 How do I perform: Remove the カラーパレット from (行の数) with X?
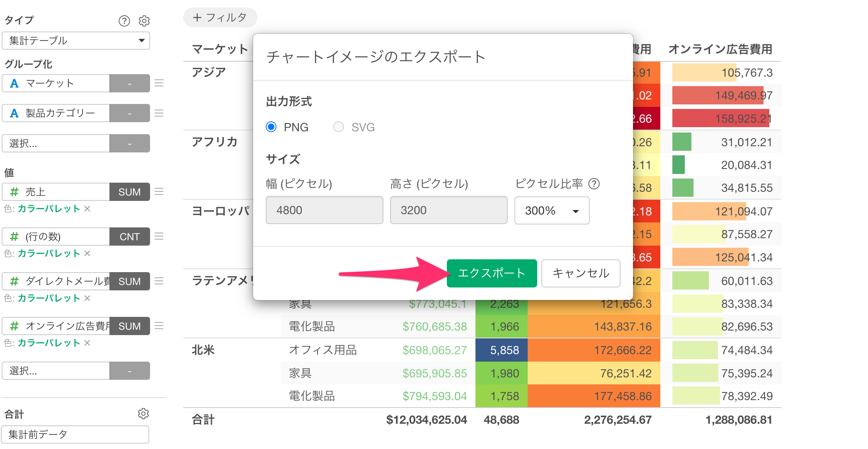[87, 253]
